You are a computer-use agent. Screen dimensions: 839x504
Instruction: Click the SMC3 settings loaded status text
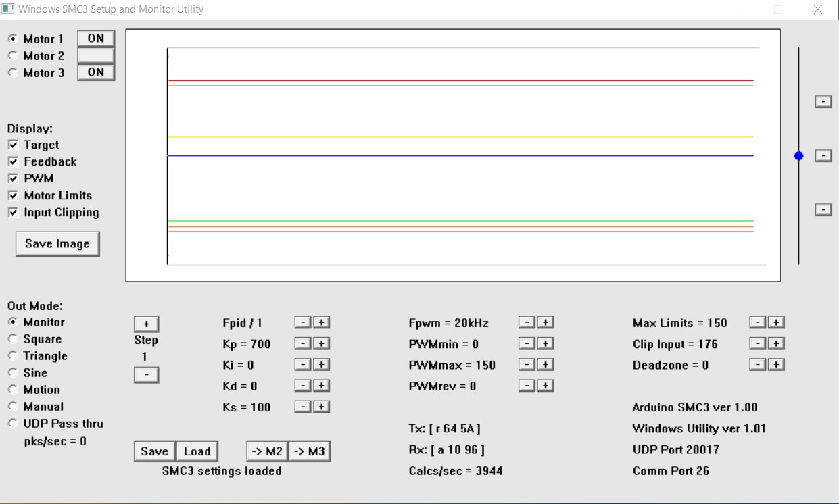[222, 471]
